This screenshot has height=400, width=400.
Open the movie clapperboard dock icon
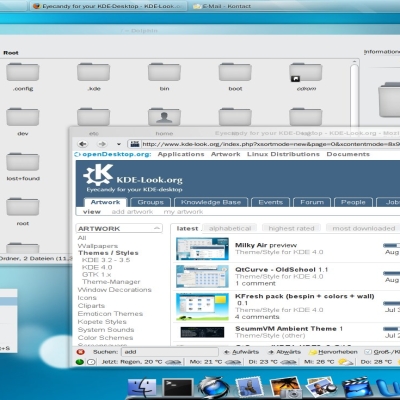(357, 388)
